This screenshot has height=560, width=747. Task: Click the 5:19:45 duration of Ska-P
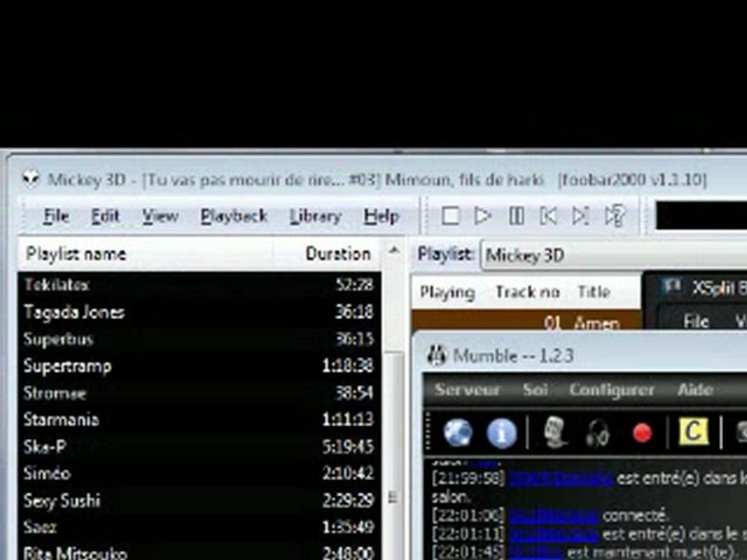tap(348, 446)
